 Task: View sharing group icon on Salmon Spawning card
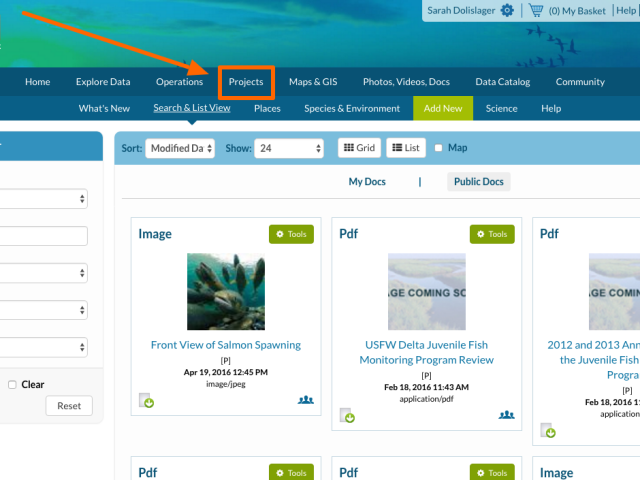(x=306, y=400)
